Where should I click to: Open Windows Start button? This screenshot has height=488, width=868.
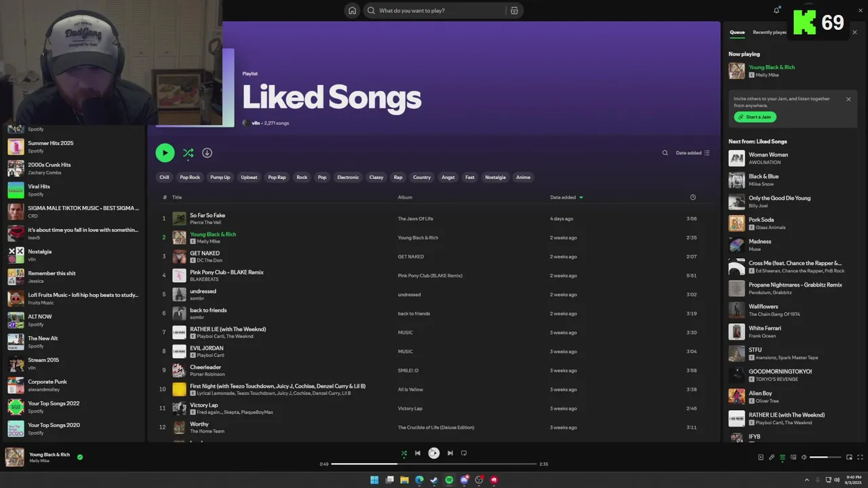tap(374, 480)
